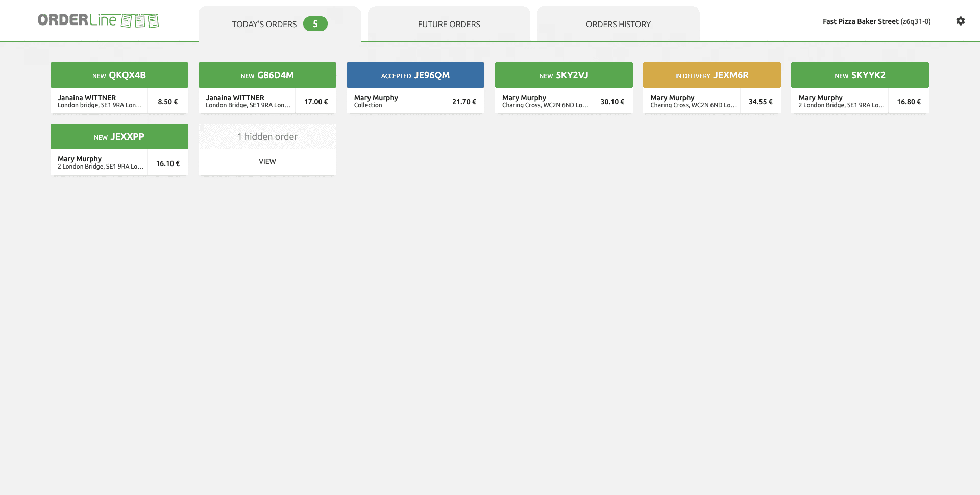Open new order 5KYYK2 header
980x495 pixels.
(x=860, y=75)
